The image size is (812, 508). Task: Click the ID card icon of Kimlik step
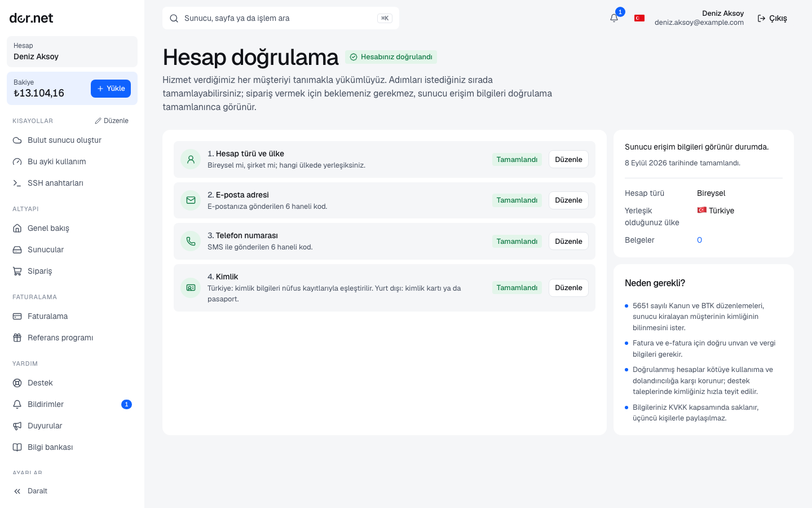191,287
